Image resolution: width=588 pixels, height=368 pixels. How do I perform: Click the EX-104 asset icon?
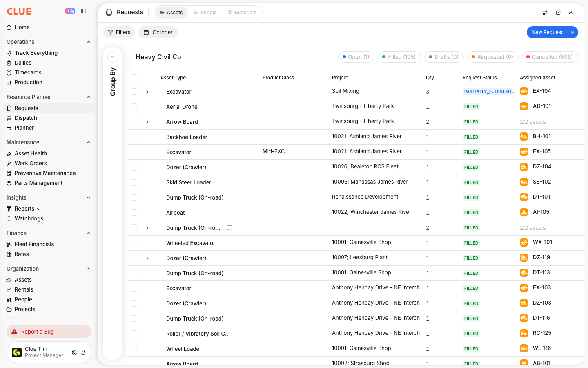point(524,91)
